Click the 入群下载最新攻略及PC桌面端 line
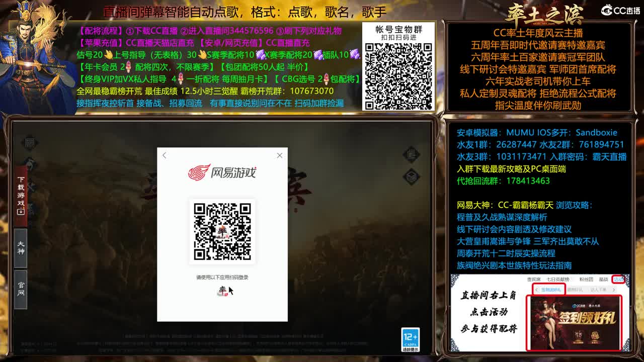 click(511, 169)
